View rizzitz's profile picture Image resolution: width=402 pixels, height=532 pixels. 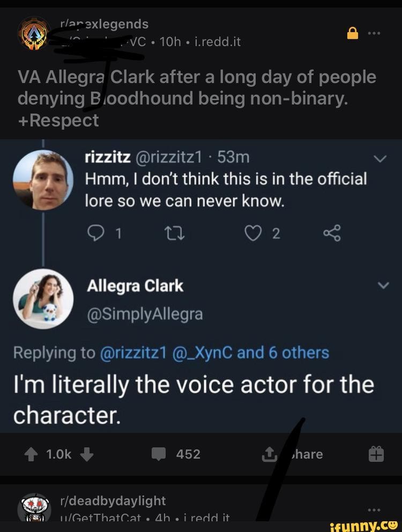tap(42, 179)
